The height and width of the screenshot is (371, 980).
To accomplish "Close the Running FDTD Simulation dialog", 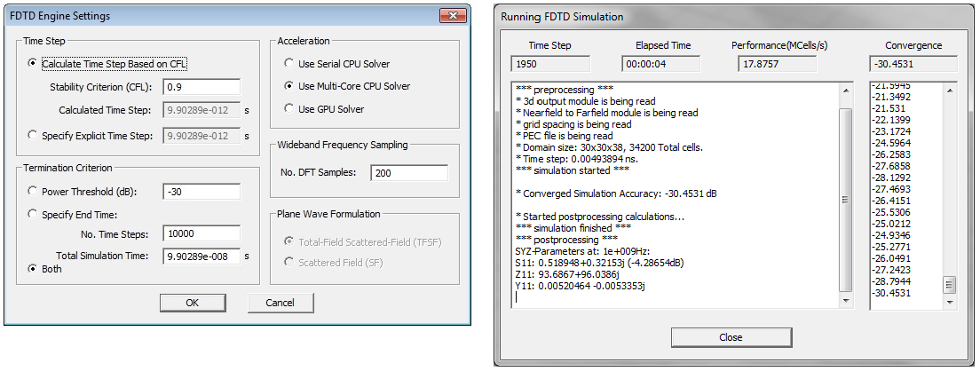I will click(731, 337).
